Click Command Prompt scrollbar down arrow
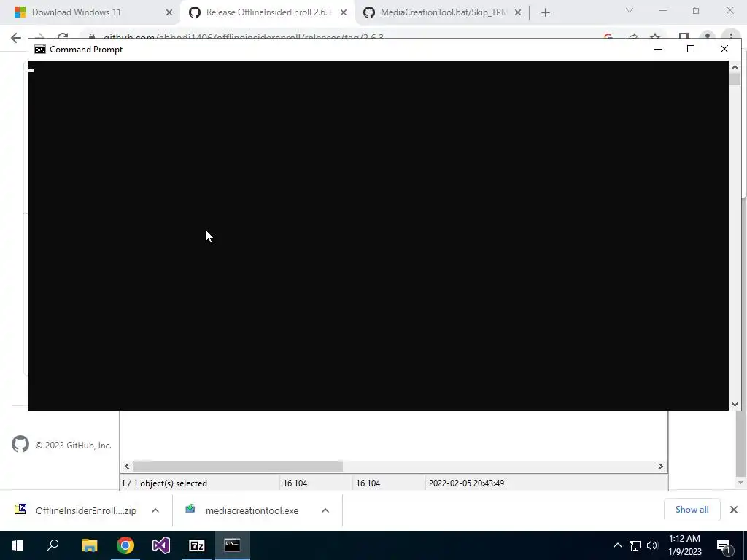Screen dimensions: 747x560 [x=735, y=405]
